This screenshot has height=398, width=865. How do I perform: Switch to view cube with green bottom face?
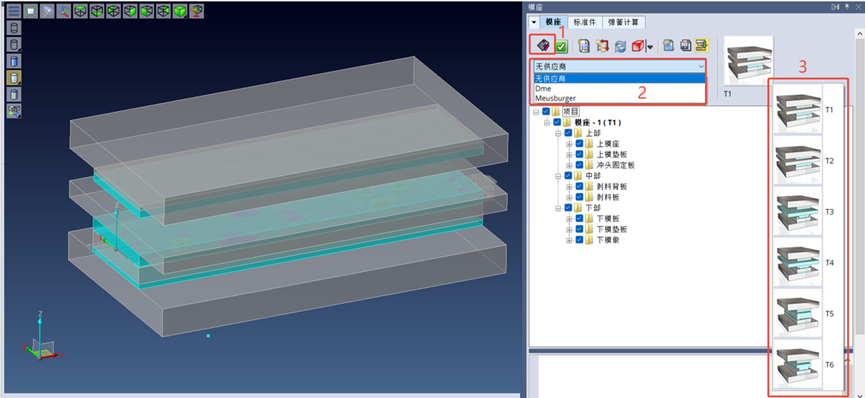97,11
